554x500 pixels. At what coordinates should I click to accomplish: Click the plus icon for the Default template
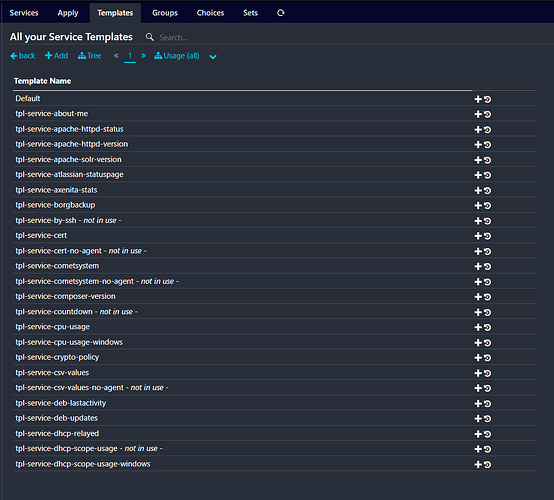click(478, 99)
